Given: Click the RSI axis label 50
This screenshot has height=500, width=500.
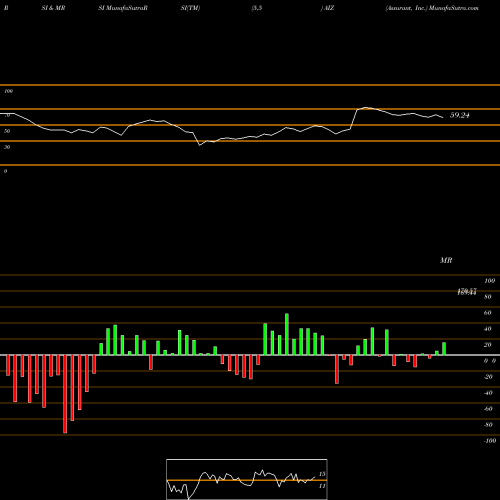Looking at the screenshot, I should (x=7, y=131).
